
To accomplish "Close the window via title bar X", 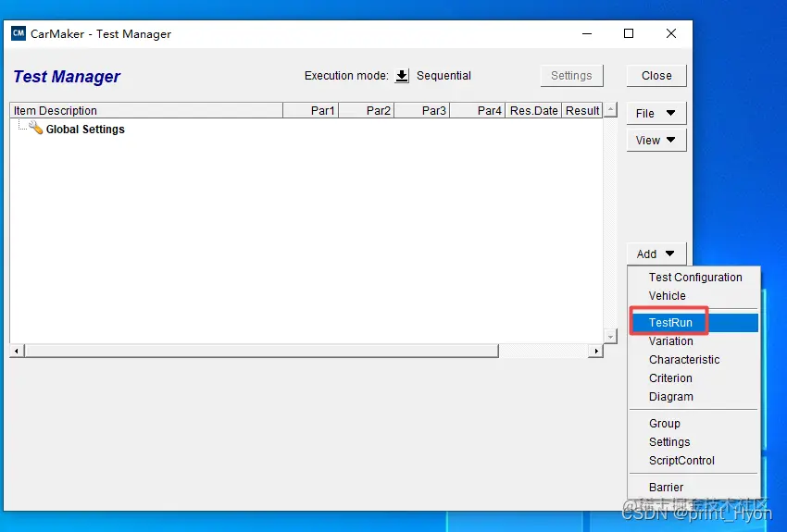I will coord(671,33).
